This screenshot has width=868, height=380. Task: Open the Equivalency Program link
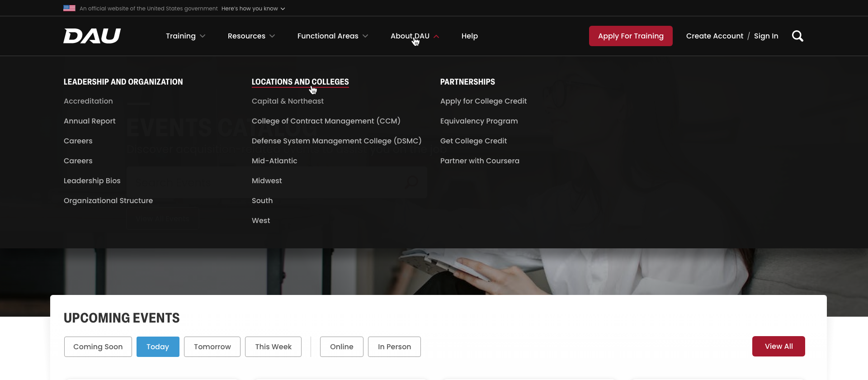[479, 121]
